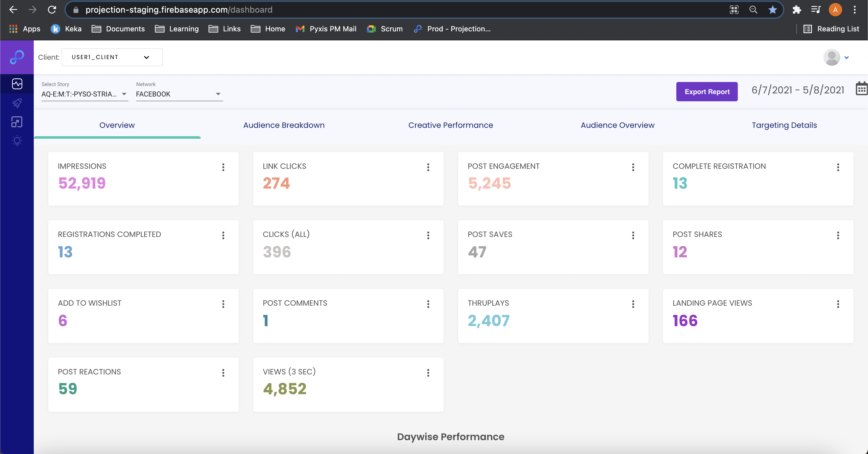This screenshot has width=868, height=454.
Task: Click the user avatar profile icon
Action: tap(831, 57)
